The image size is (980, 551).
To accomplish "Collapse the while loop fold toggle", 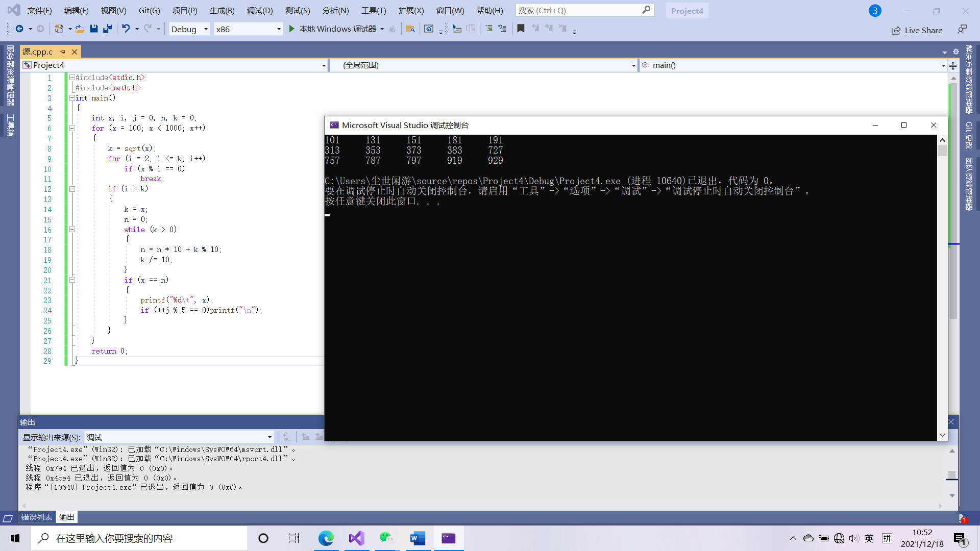I will (x=72, y=230).
